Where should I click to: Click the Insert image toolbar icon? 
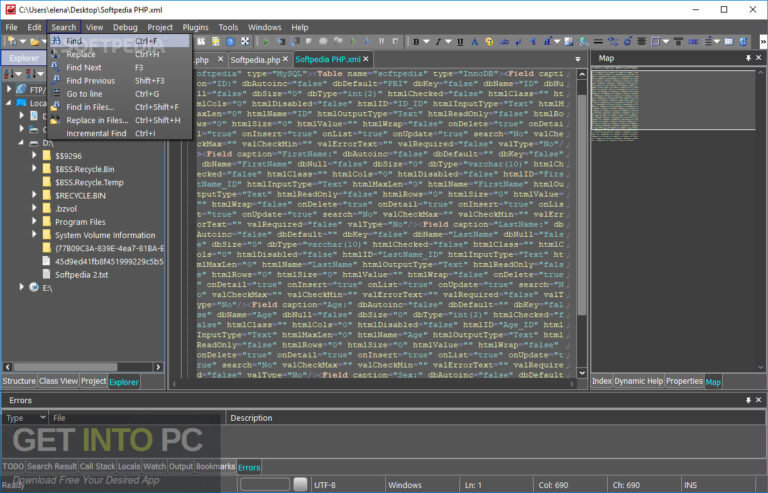(x=569, y=42)
